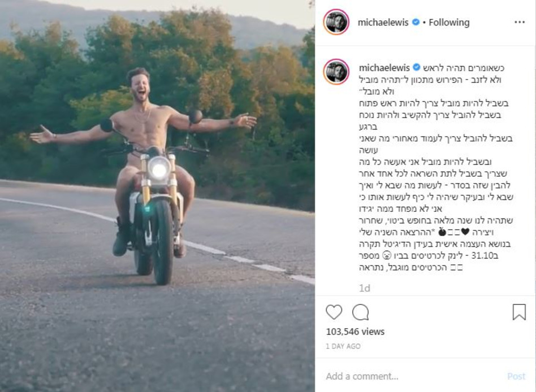536x392 pixels.
Task: Focus the "Add a comment..." field
Action: (x=413, y=376)
